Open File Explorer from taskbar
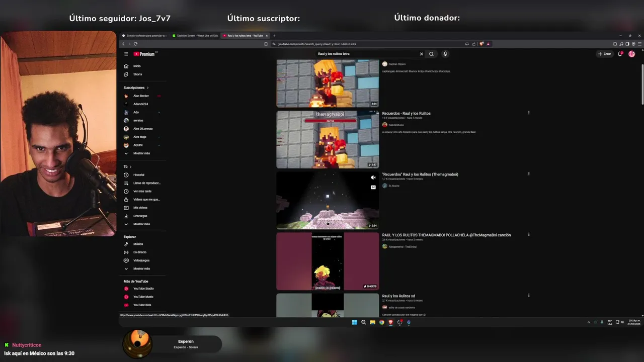The width and height of the screenshot is (644, 362). pyautogui.click(x=372, y=322)
